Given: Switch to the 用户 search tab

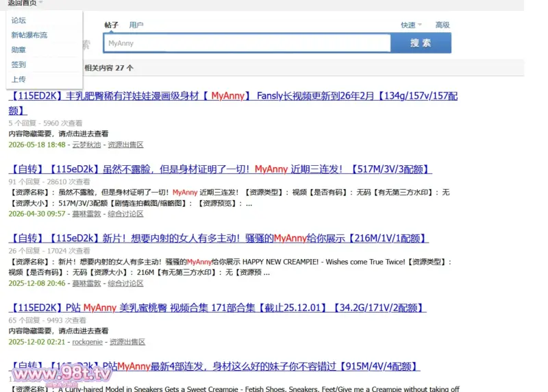Looking at the screenshot, I should tap(136, 25).
